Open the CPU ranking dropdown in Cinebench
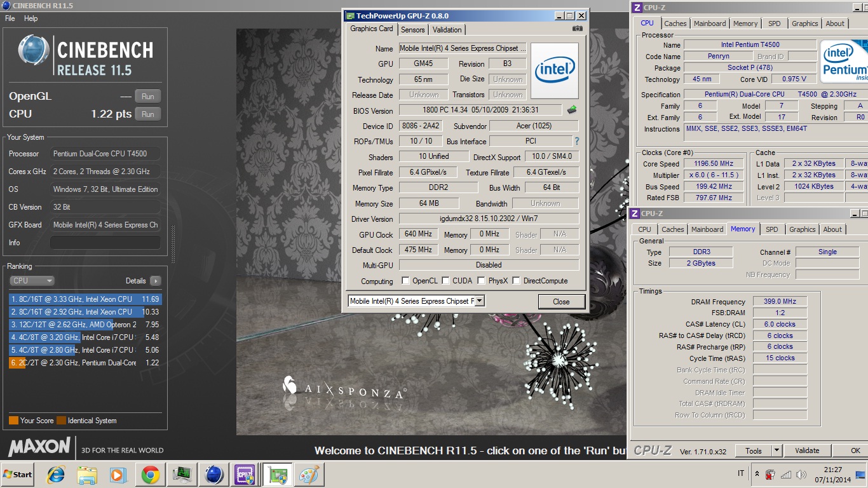 pos(32,280)
